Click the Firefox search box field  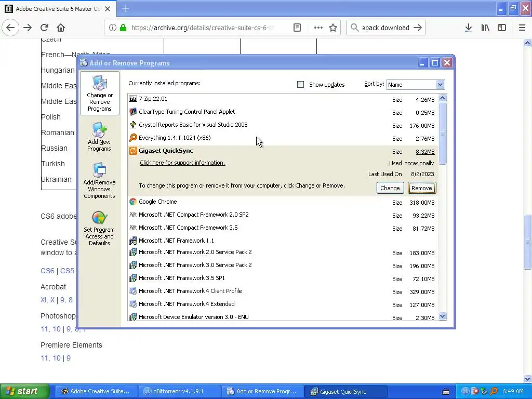[385, 28]
